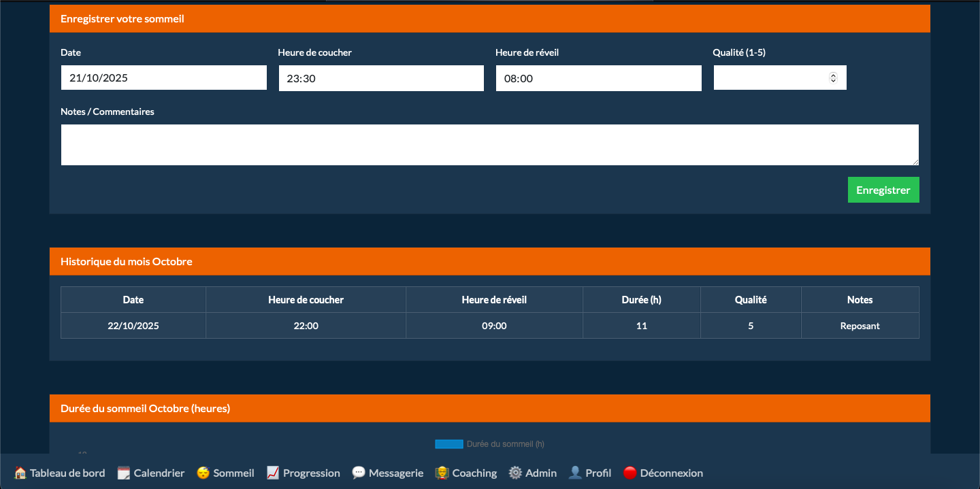Toggle the blue Durée du sommeil legend swatch
The image size is (980, 489).
click(x=448, y=444)
